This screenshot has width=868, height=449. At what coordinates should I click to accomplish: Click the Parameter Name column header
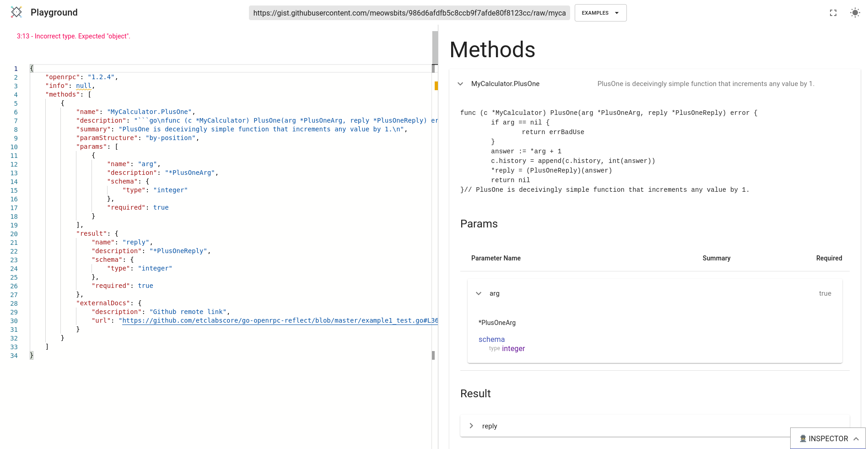coord(496,258)
